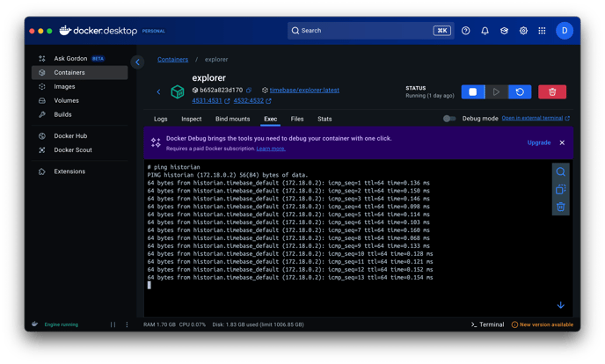
Task: Click Upgrade in the Docker Debug banner
Action: coord(538,142)
